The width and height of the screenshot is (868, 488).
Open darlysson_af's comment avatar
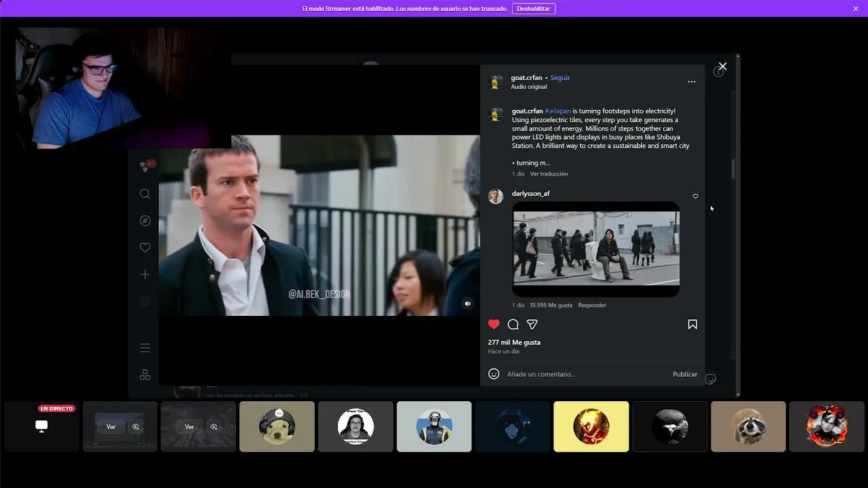tap(496, 197)
